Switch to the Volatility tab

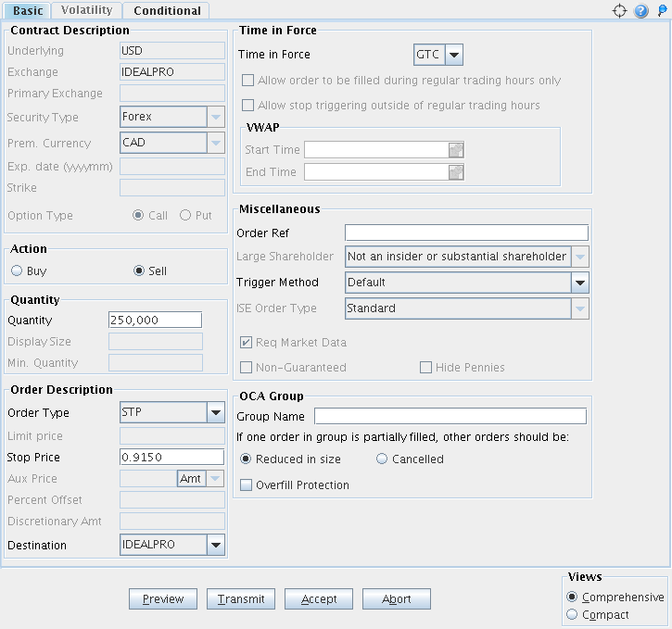tap(86, 10)
